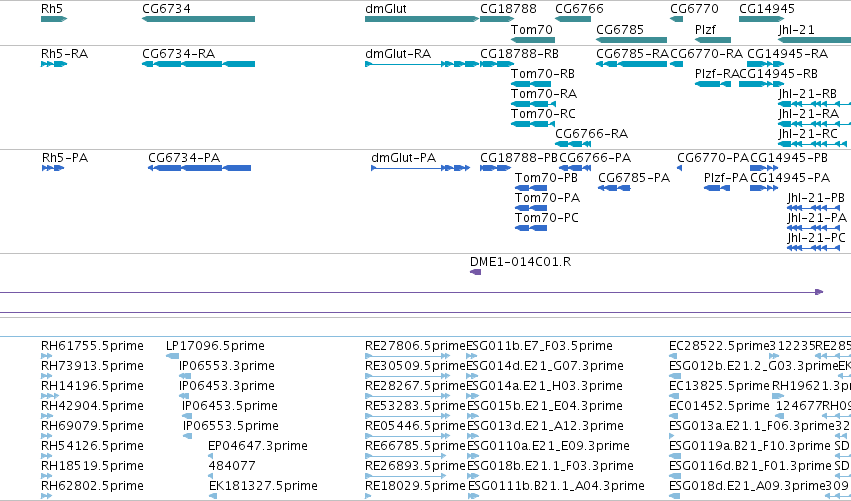Screen dimensions: 851x501
Task: Click the Rh5-RA transcript
Action: 54,64
